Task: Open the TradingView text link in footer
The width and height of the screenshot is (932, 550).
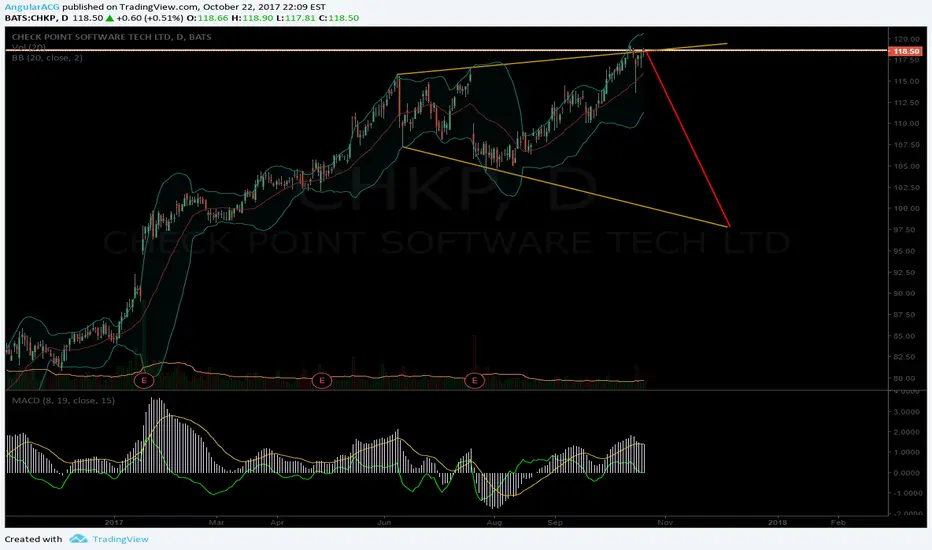Action: pyautogui.click(x=120, y=539)
